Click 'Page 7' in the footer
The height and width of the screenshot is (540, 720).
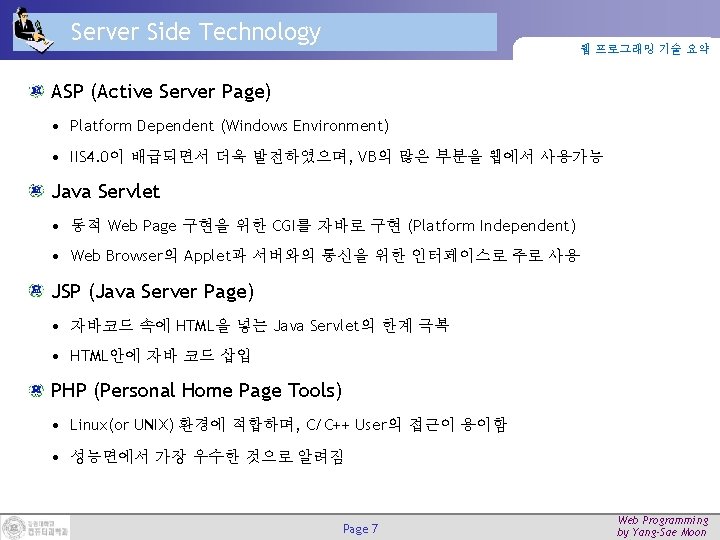click(x=360, y=529)
